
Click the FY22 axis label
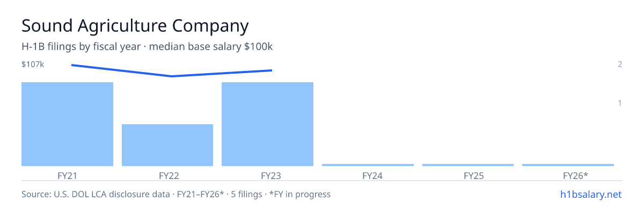coord(169,175)
